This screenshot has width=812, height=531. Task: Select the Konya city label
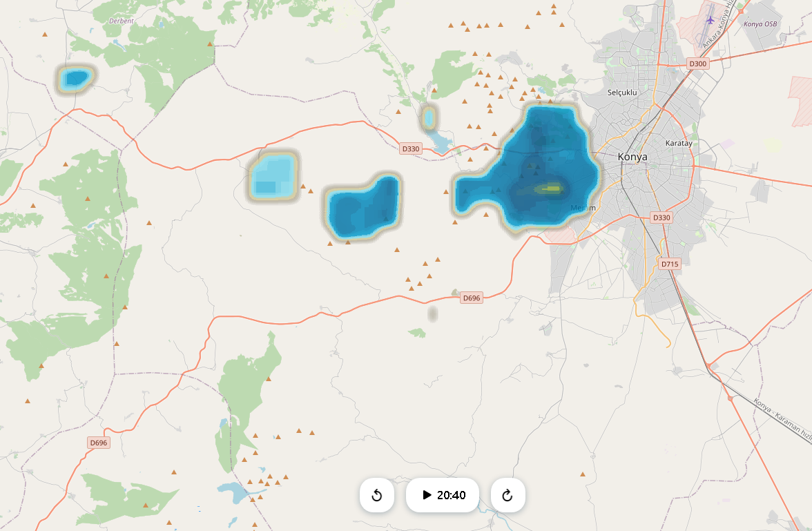[x=632, y=157]
